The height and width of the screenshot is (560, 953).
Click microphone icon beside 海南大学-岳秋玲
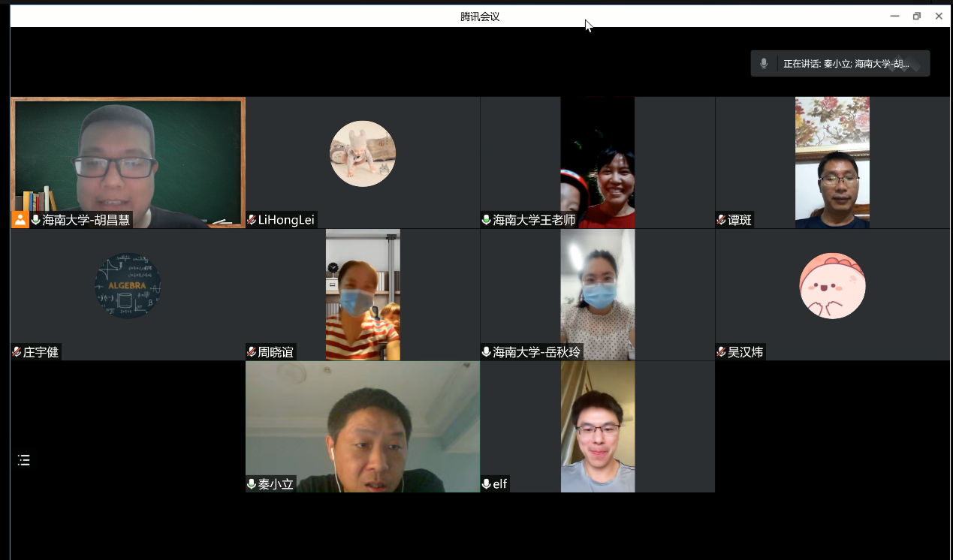pyautogui.click(x=487, y=352)
